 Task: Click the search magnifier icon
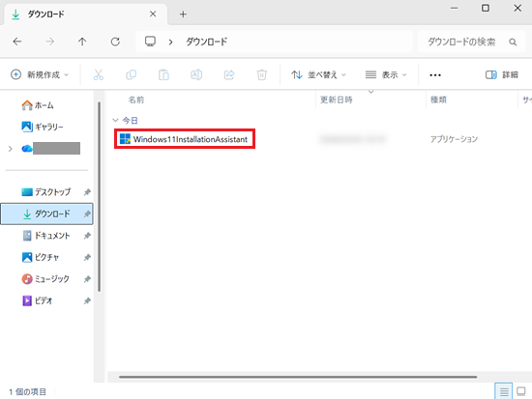click(513, 43)
